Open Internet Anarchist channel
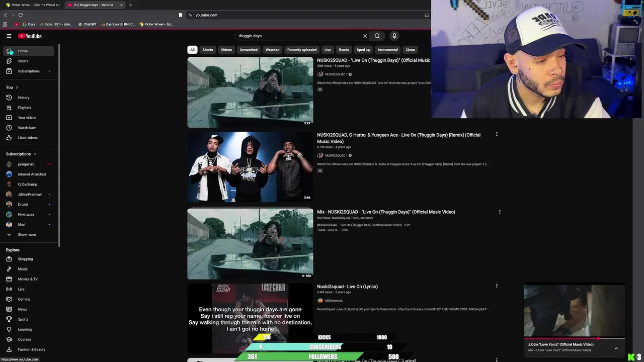Image resolution: width=644 pixels, height=362 pixels. [29, 174]
